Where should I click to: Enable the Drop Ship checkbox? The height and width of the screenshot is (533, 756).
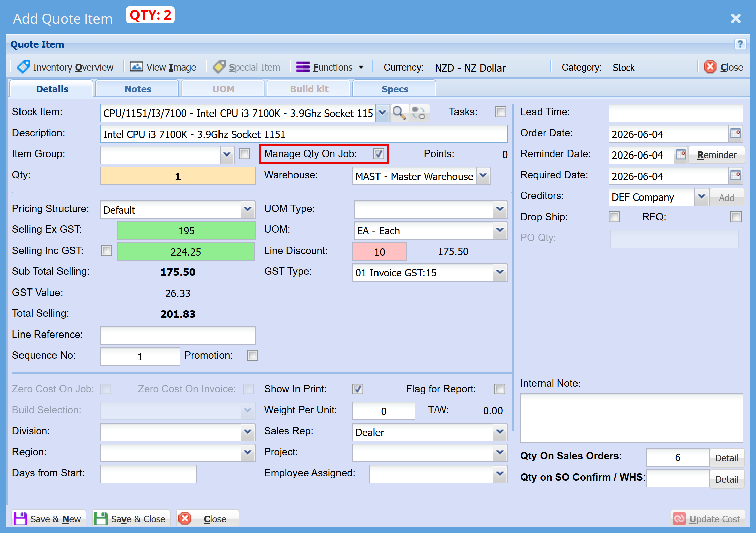[614, 217]
